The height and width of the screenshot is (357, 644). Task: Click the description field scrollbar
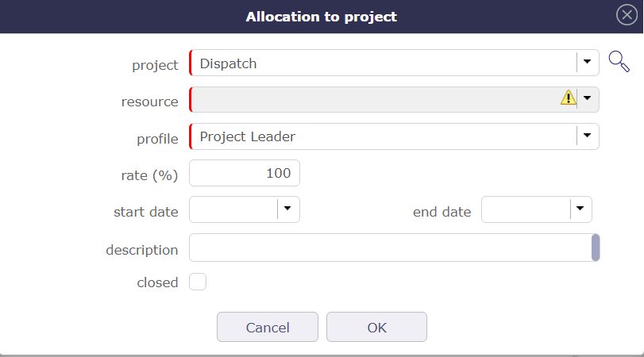tap(596, 248)
